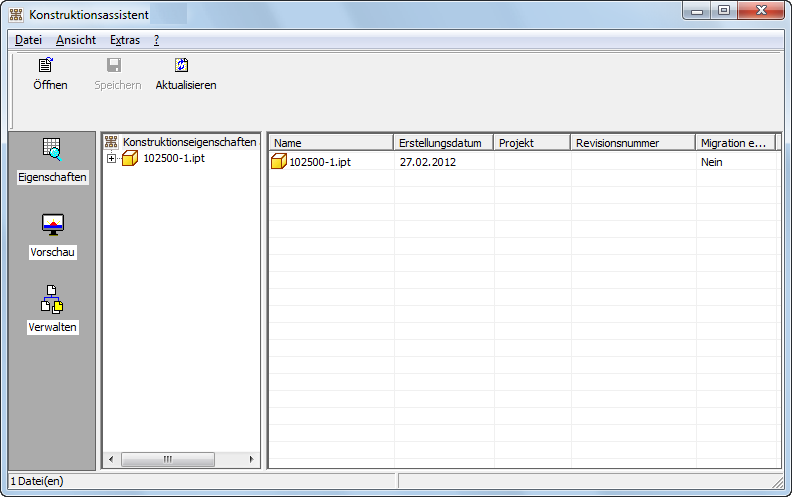Click the Konstruktionseigenschaften root tree icon
Screen dimensions: 792x497
click(x=111, y=142)
